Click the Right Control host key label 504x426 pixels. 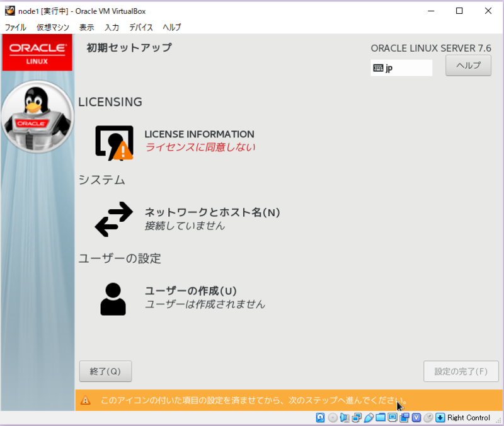pos(469,418)
